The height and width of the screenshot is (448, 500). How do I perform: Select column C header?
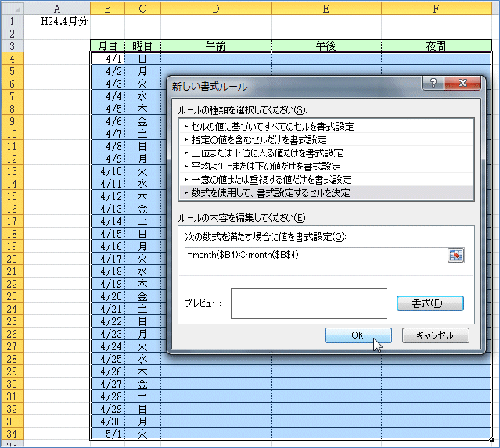(142, 9)
